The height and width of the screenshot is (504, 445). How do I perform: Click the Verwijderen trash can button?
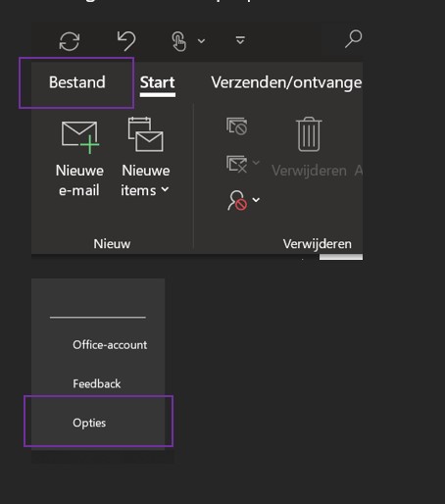(309, 147)
